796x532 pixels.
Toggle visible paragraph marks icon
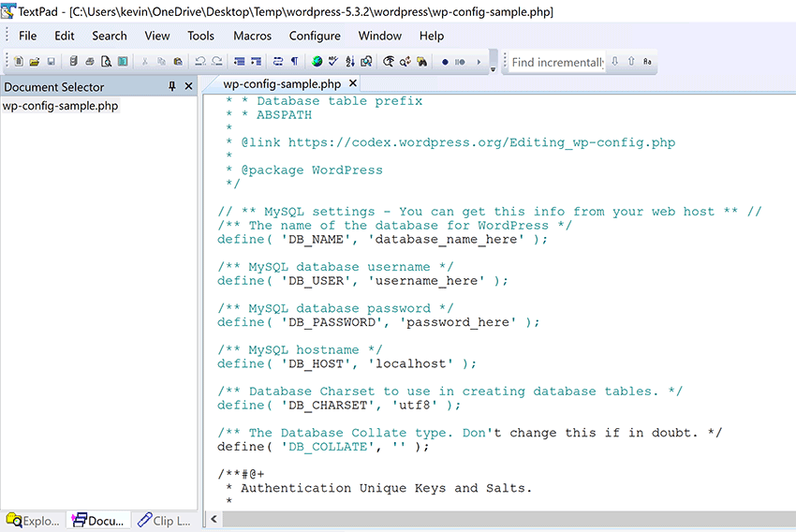(x=294, y=62)
